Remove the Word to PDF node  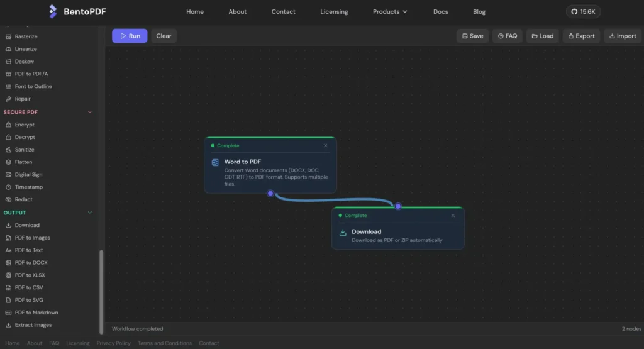325,146
